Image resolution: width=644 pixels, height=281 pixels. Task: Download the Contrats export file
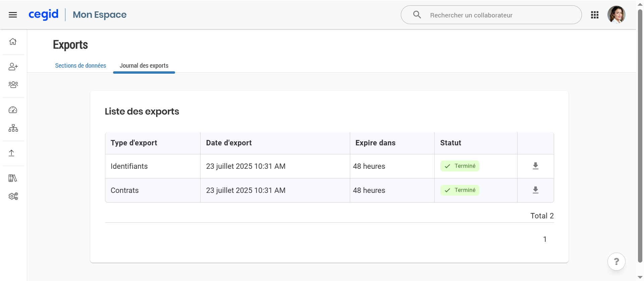click(x=535, y=190)
